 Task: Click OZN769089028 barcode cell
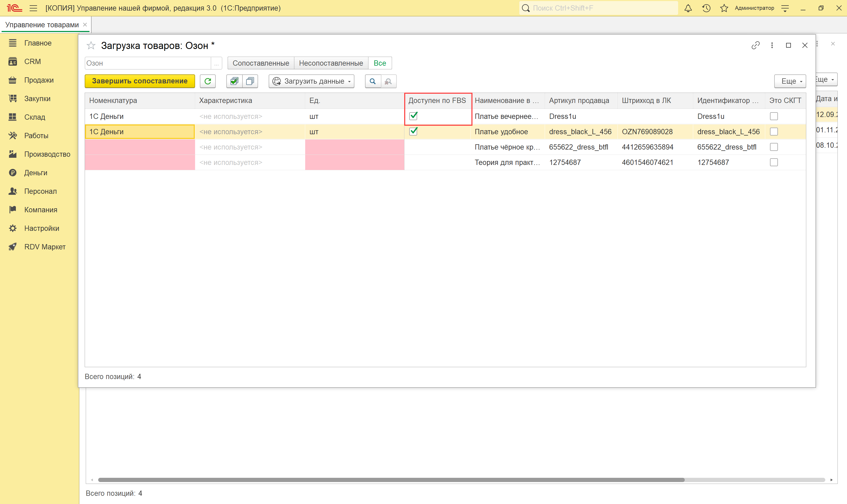655,132
